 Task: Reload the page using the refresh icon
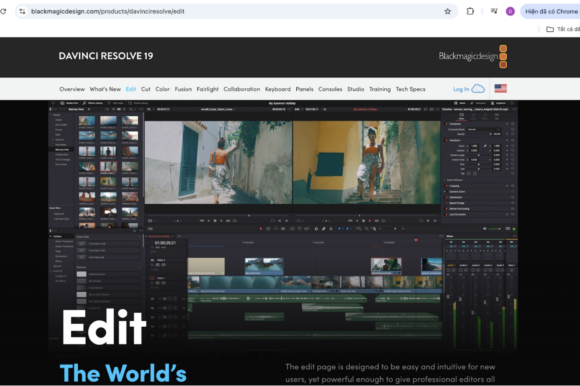click(3, 11)
